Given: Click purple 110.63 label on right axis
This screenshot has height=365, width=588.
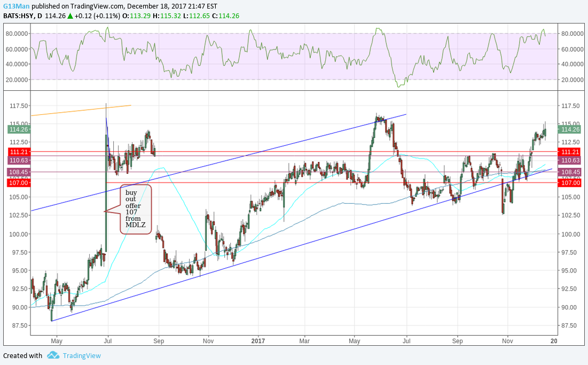Looking at the screenshot, I should pyautogui.click(x=570, y=160).
